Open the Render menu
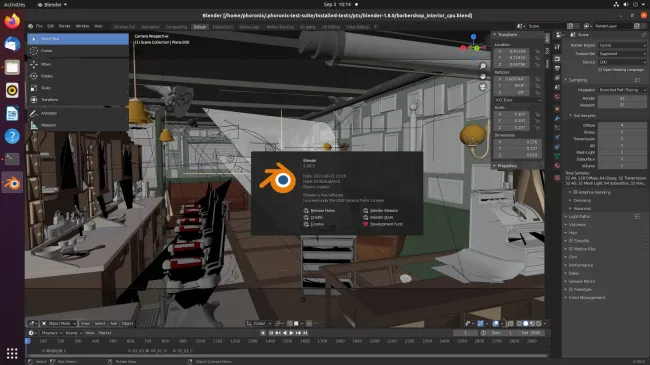 [65, 26]
